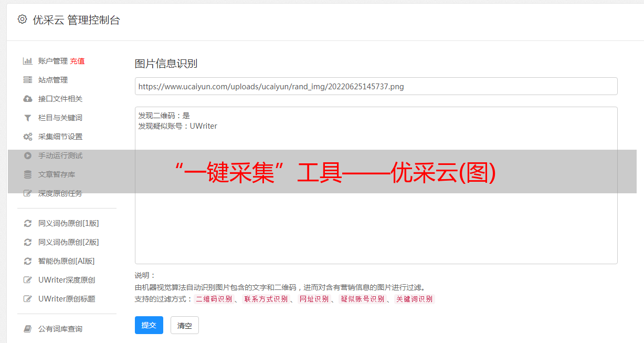Open 采集细节设置
644x343 pixels.
coord(60,137)
